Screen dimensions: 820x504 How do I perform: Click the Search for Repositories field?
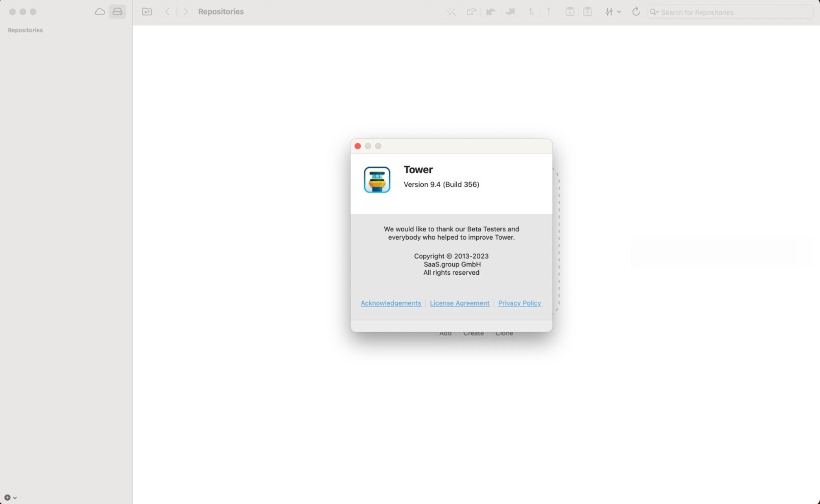click(730, 12)
